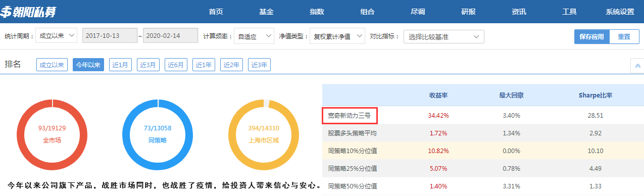644x196 pixels.
Task: Open the 系统设置 menu
Action: (620, 12)
